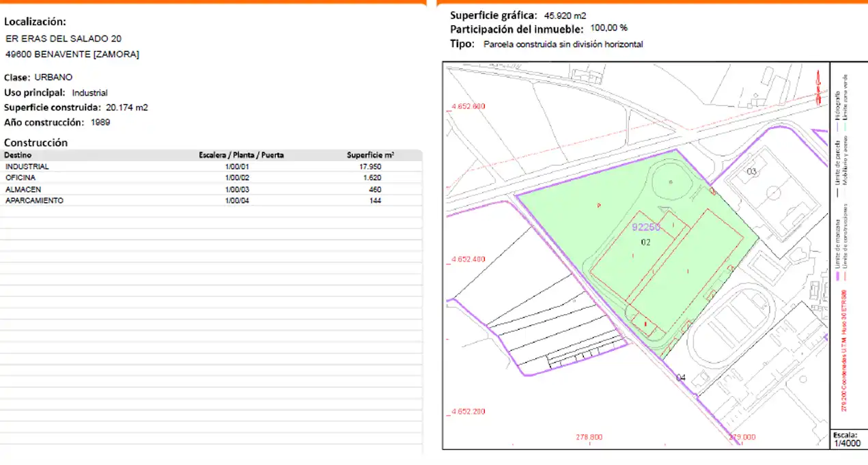Click the Superficie gráfica value 45.920 m2
The image size is (868, 465).
pos(565,15)
